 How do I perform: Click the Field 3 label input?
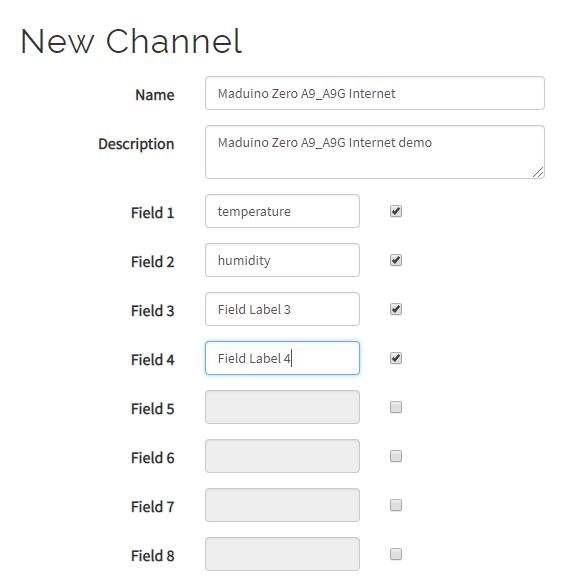(282, 309)
